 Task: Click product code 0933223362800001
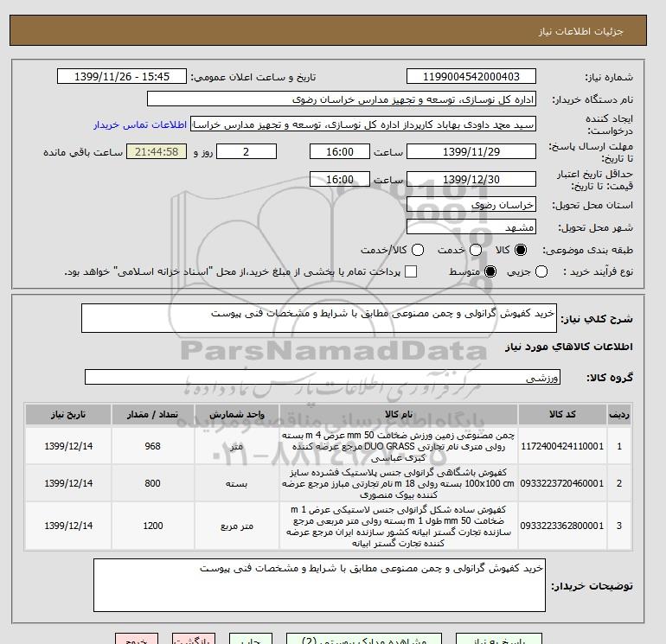(562, 526)
